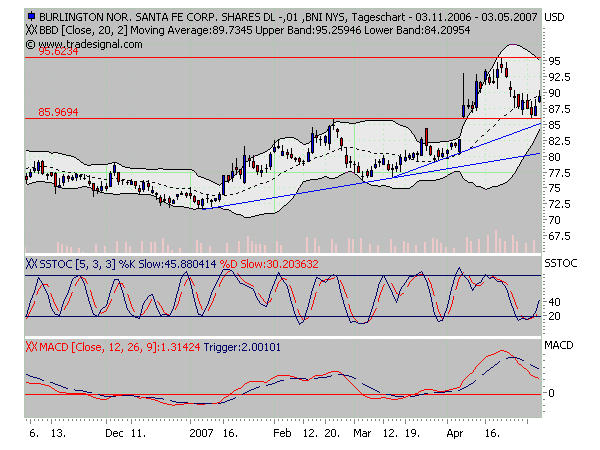Click the 85.9694 red support line label
This screenshot has width=600, height=450.
[x=58, y=112]
